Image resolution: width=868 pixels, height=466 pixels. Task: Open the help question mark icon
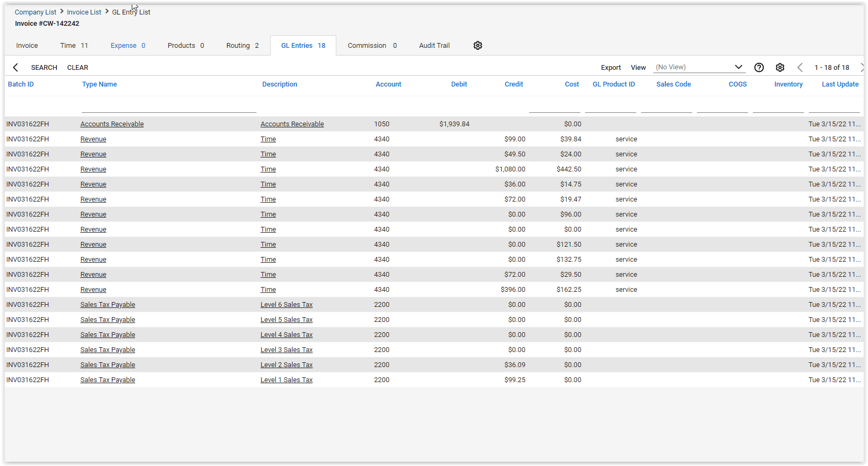pos(759,67)
